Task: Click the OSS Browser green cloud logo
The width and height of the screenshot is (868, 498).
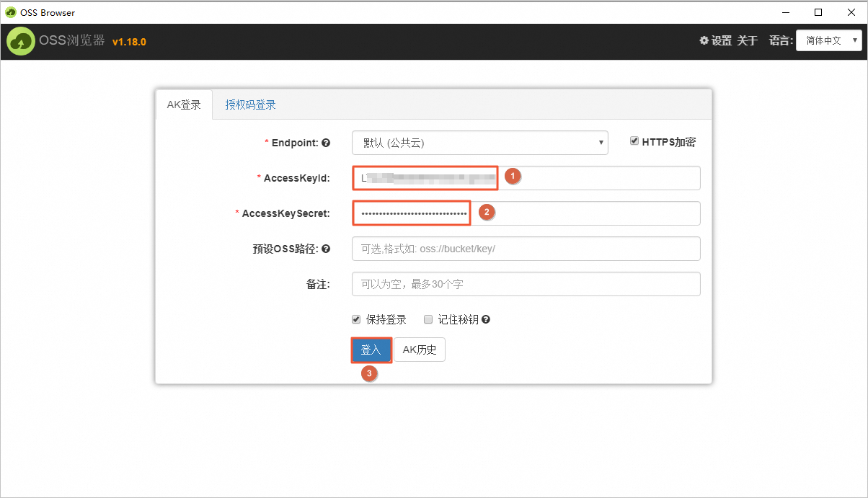Action: click(21, 42)
